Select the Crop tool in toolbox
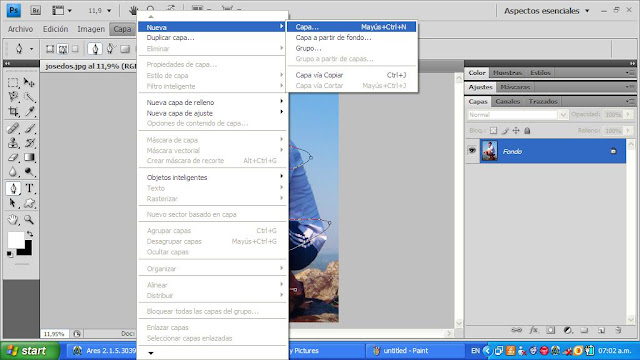This screenshot has width=640, height=360. pos(13,111)
